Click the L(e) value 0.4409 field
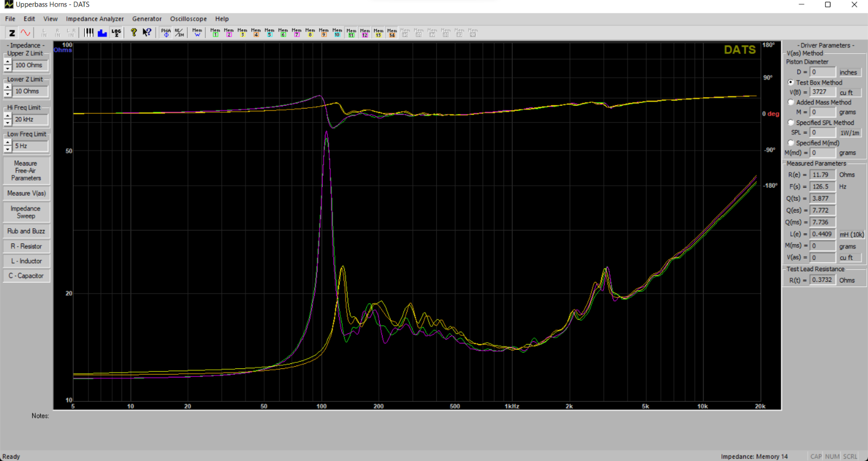 pyautogui.click(x=822, y=234)
